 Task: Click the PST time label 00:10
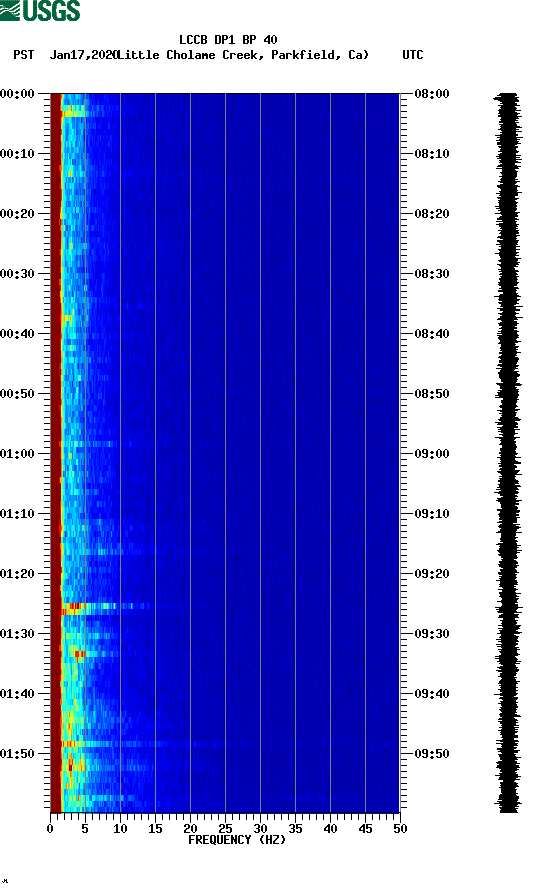click(17, 154)
